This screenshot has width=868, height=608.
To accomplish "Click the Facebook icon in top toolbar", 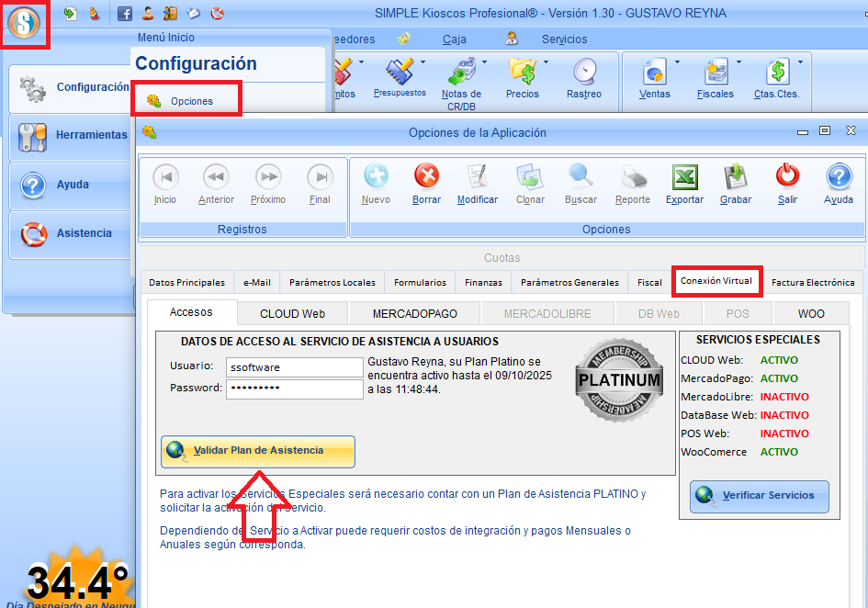I will 125,14.
